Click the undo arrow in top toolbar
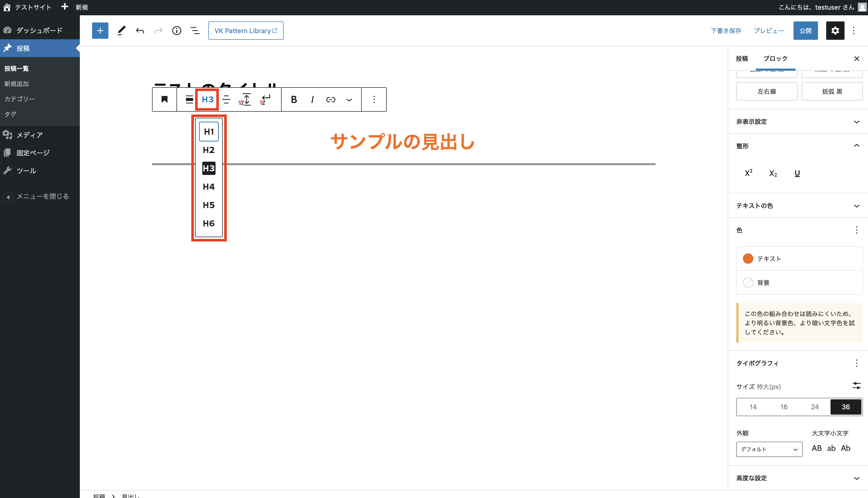Screen dimensions: 868x498 [140, 31]
